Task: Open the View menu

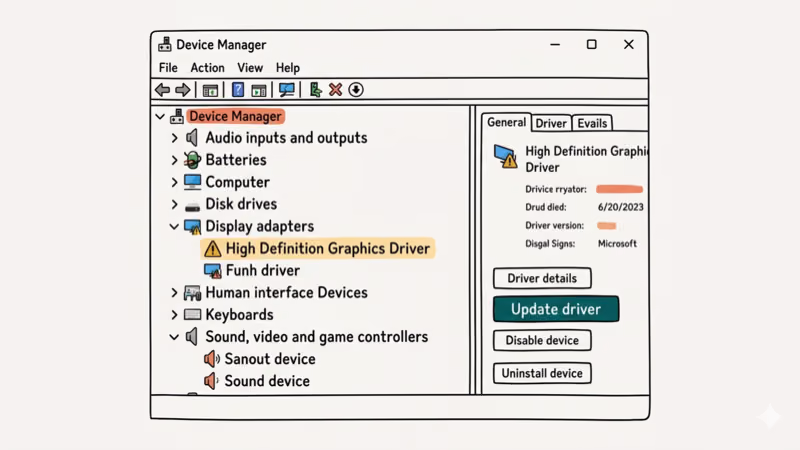Action: [x=250, y=68]
